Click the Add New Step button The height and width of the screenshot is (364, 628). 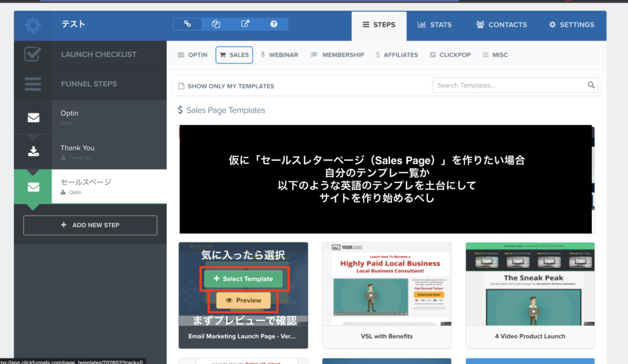90,225
